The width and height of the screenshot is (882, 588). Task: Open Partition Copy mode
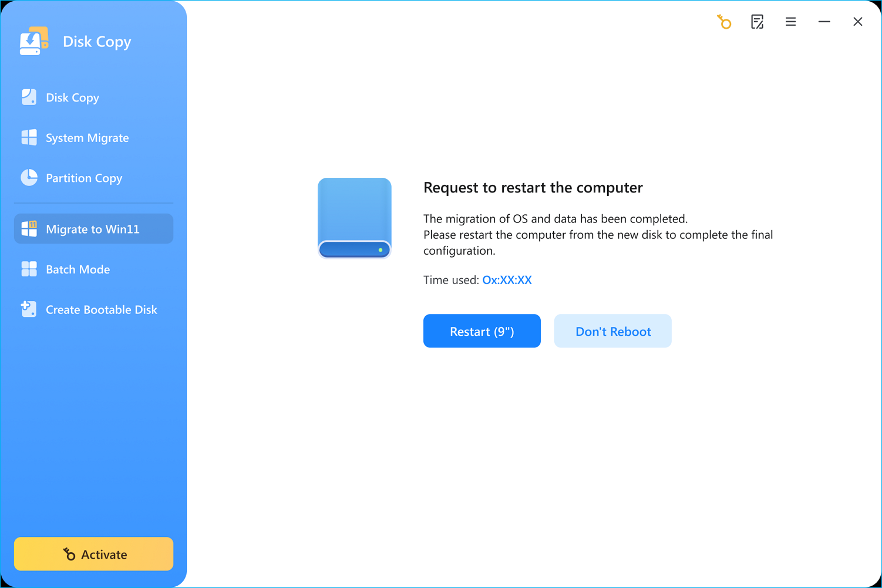coord(93,178)
